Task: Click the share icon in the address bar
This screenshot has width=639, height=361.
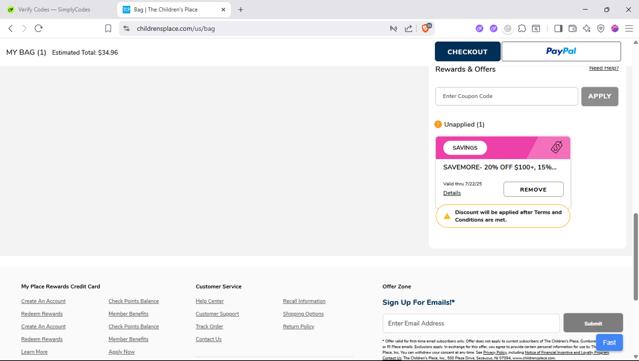Action: click(x=408, y=28)
